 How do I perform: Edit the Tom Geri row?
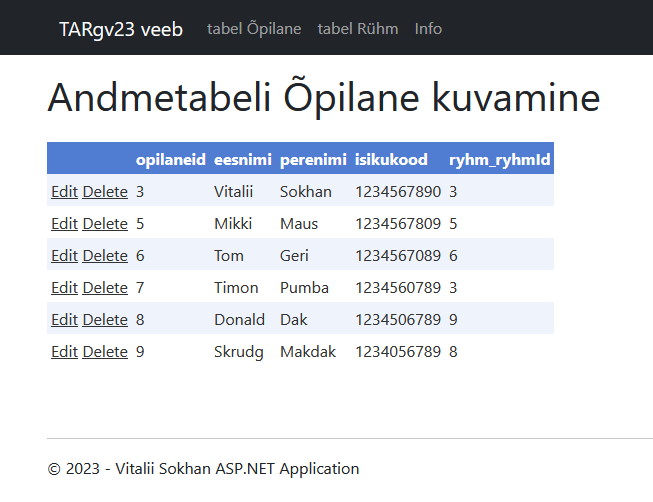65,255
